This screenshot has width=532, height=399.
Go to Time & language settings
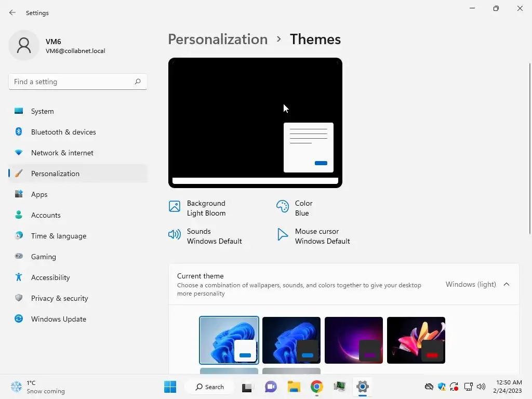(x=78, y=236)
